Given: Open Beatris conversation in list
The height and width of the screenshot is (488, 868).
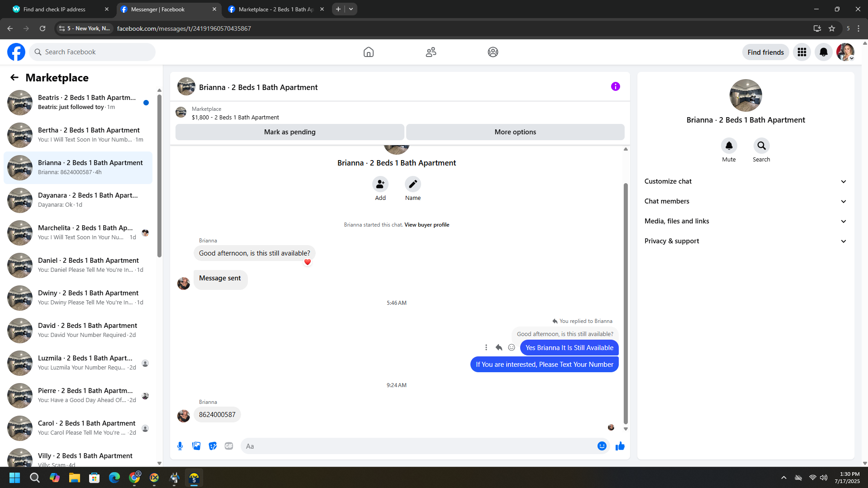Looking at the screenshot, I should [78, 103].
